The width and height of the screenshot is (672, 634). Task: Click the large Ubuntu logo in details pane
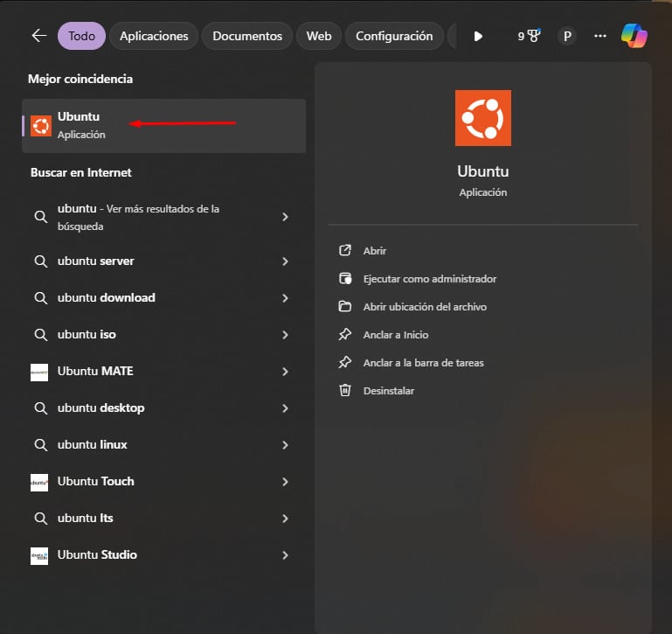point(483,118)
